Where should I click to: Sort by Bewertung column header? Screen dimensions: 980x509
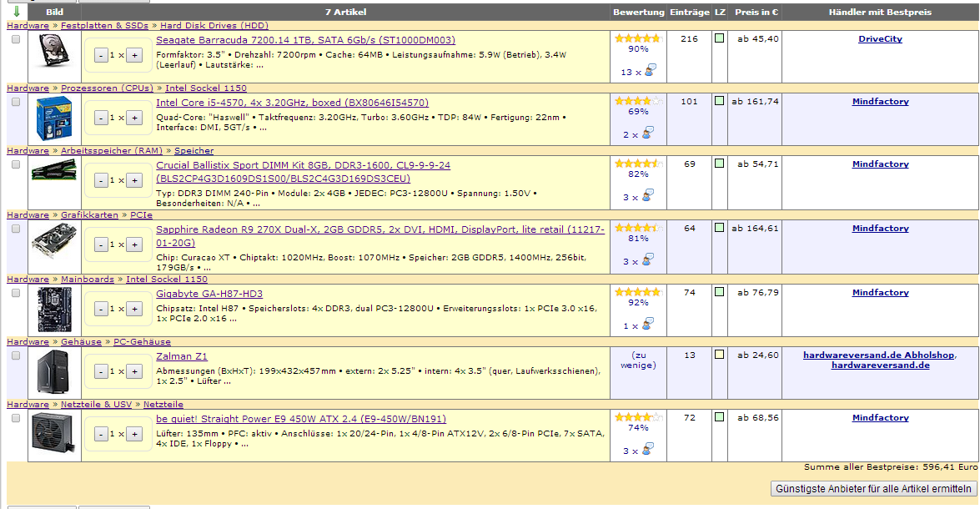click(x=638, y=12)
